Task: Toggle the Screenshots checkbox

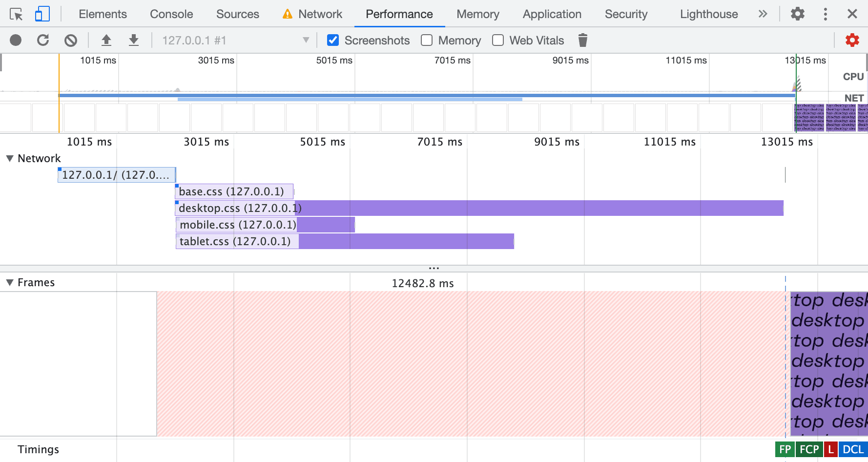Action: point(333,40)
